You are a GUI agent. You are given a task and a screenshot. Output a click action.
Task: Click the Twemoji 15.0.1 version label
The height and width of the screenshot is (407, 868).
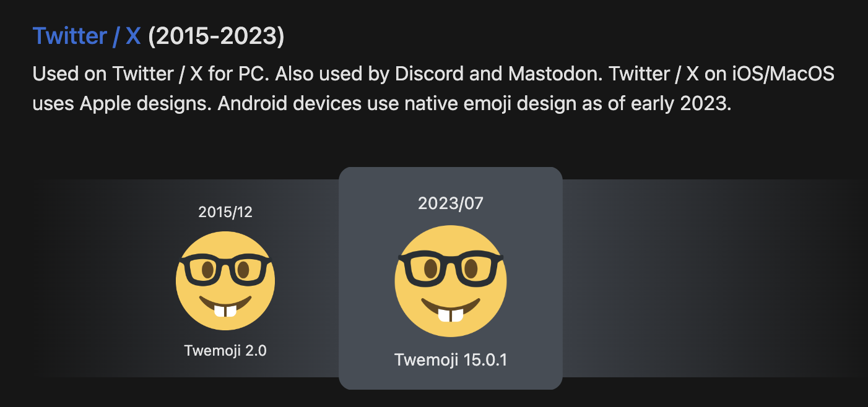[451, 360]
